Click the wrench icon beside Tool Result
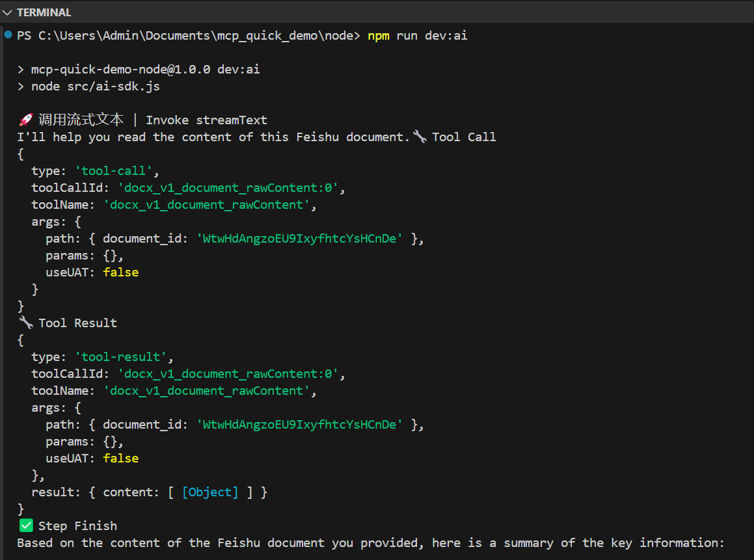 click(x=25, y=323)
